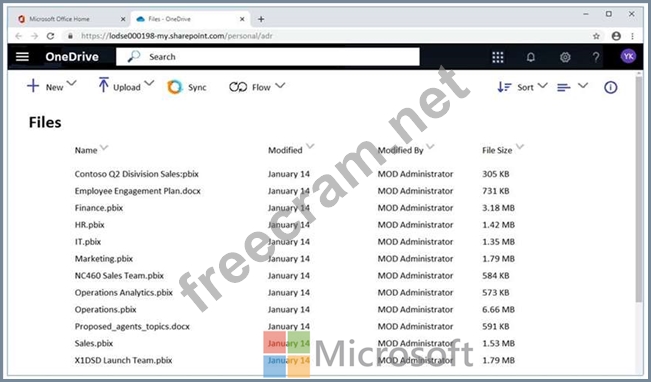Select the 3.18 MB file size cell
The image size is (651, 382).
[x=498, y=208]
